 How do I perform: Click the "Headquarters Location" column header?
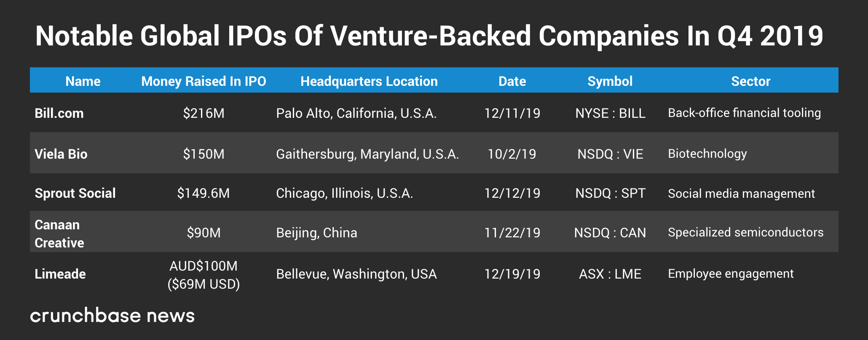coord(369,81)
